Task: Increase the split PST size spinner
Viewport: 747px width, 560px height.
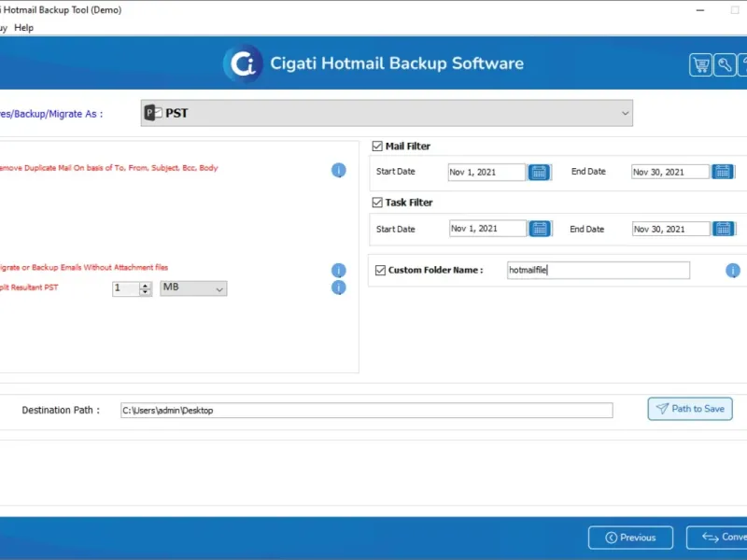Action: (x=146, y=285)
